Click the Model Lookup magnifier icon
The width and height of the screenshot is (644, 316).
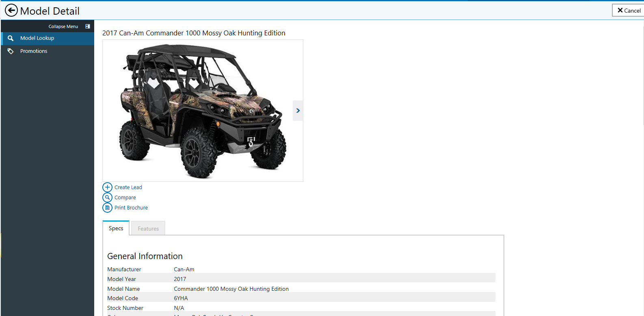(x=11, y=38)
